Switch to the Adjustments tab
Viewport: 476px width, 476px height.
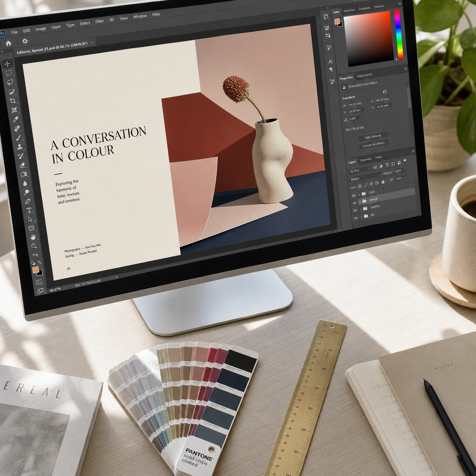pyautogui.click(x=364, y=75)
